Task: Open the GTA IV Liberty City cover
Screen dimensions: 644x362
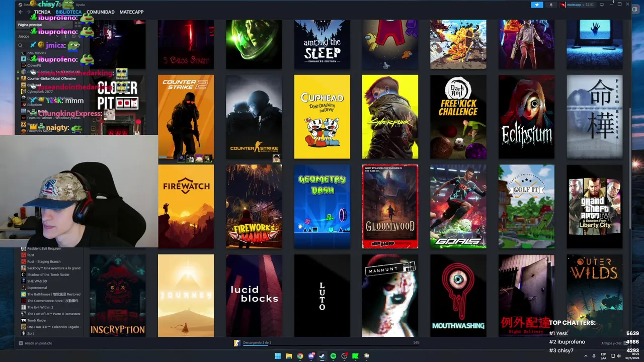Action: click(594, 206)
